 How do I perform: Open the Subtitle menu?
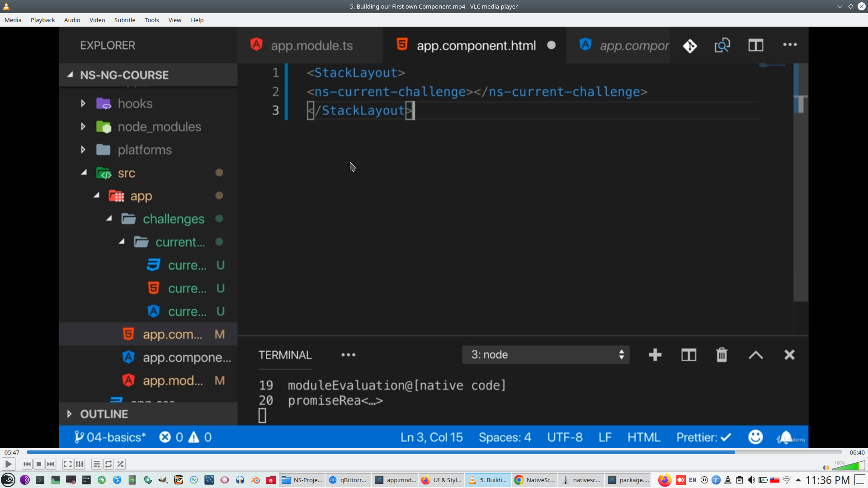124,20
